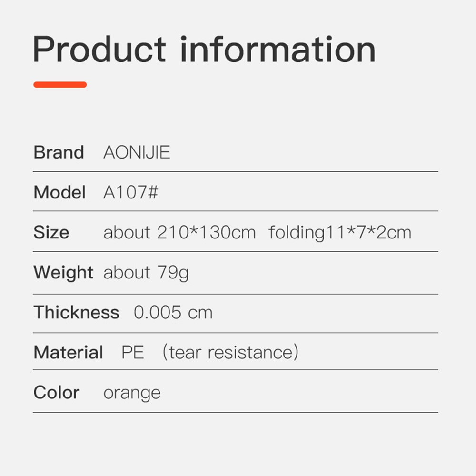The image size is (476, 476).
Task: Click the Weight label
Action: tap(63, 273)
